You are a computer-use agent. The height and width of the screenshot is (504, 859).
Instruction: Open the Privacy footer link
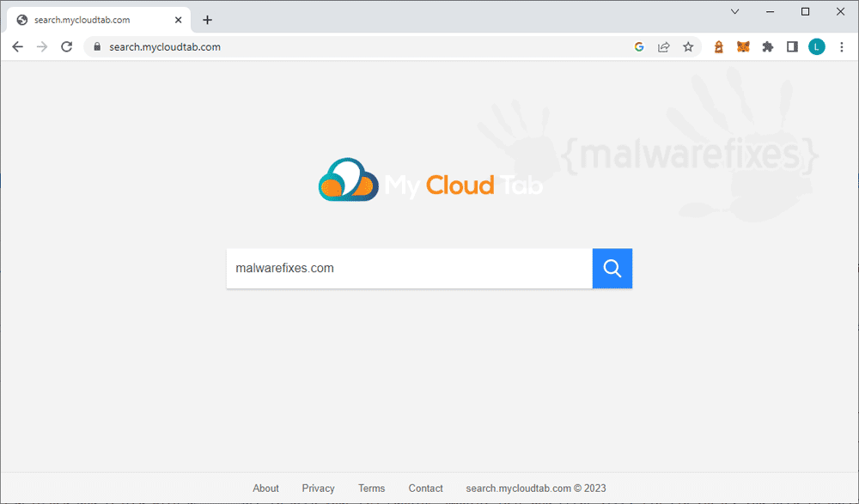coord(319,488)
